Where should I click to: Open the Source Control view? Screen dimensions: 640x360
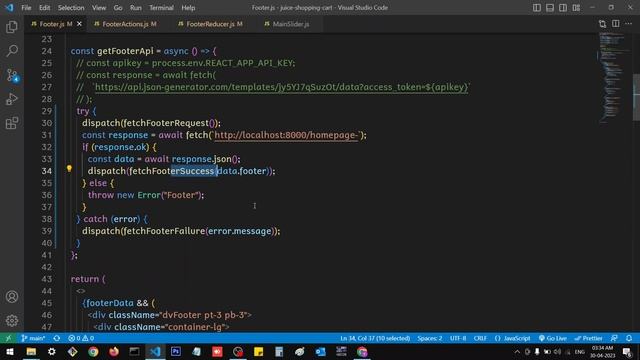click(12, 75)
